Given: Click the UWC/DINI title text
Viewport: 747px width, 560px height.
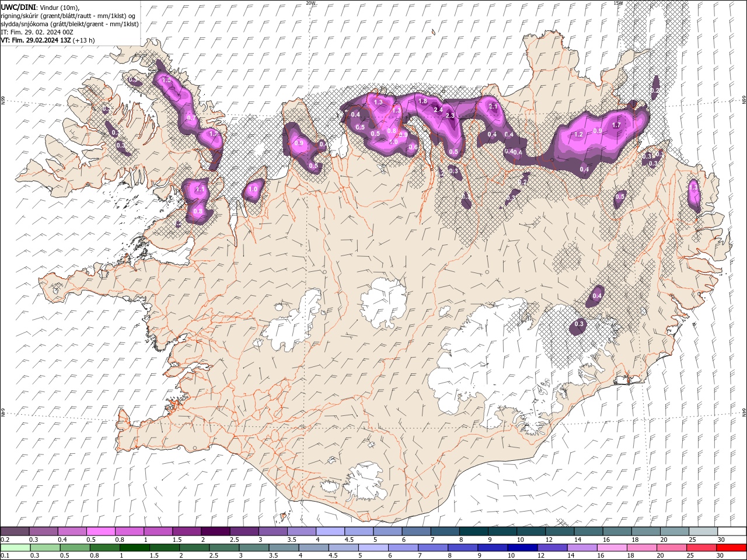Looking at the screenshot, I should click(19, 6).
